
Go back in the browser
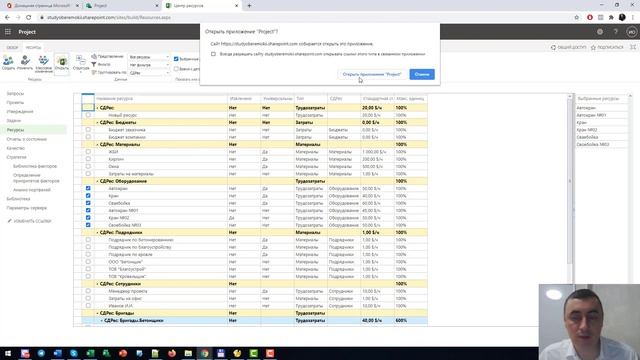point(7,18)
